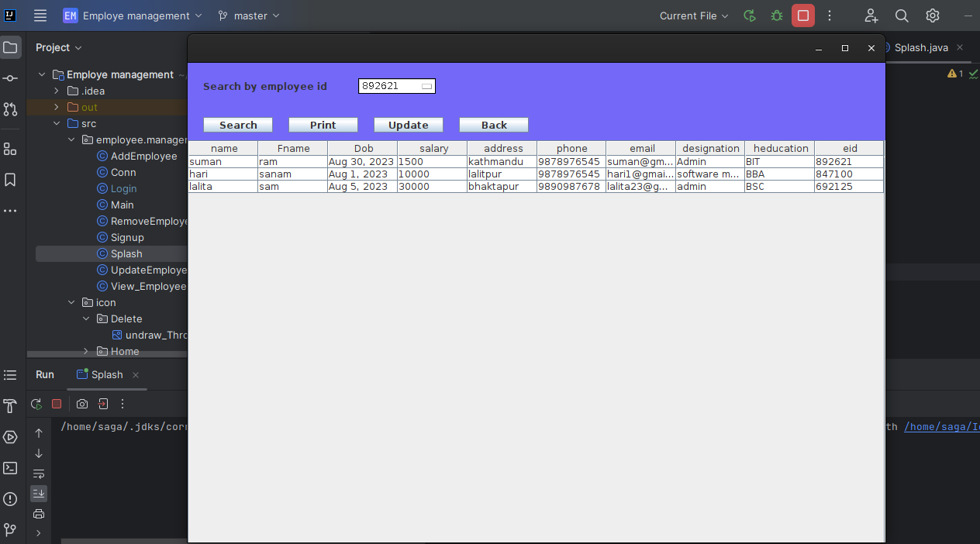
Task: Open Employe management project dropdown
Action: (133, 15)
